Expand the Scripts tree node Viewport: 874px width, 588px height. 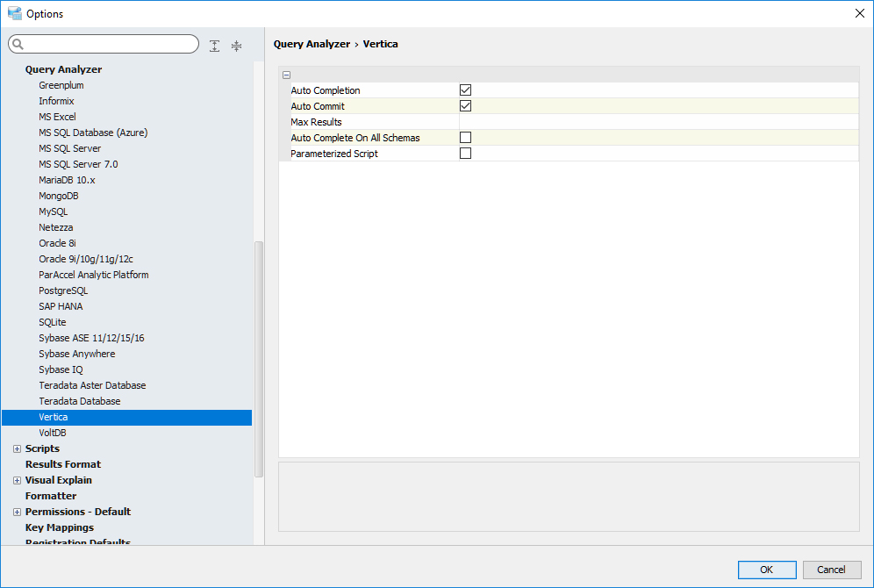click(x=17, y=448)
